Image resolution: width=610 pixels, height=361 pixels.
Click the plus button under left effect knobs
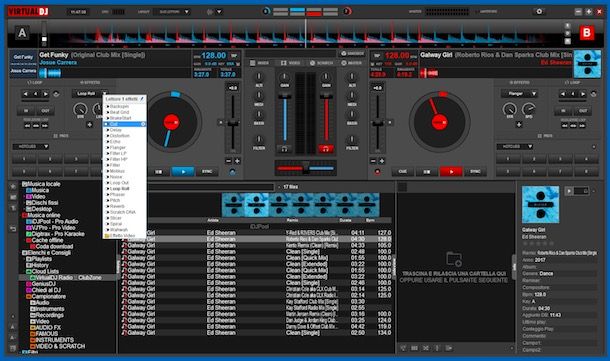click(x=89, y=124)
